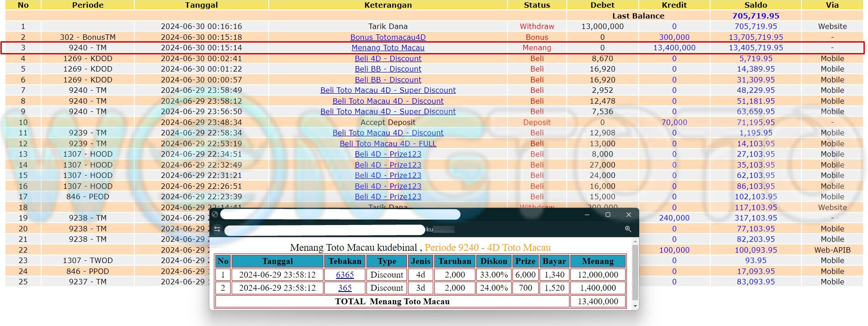
Task: Click the 6365 tebakan link in popup
Action: [345, 275]
